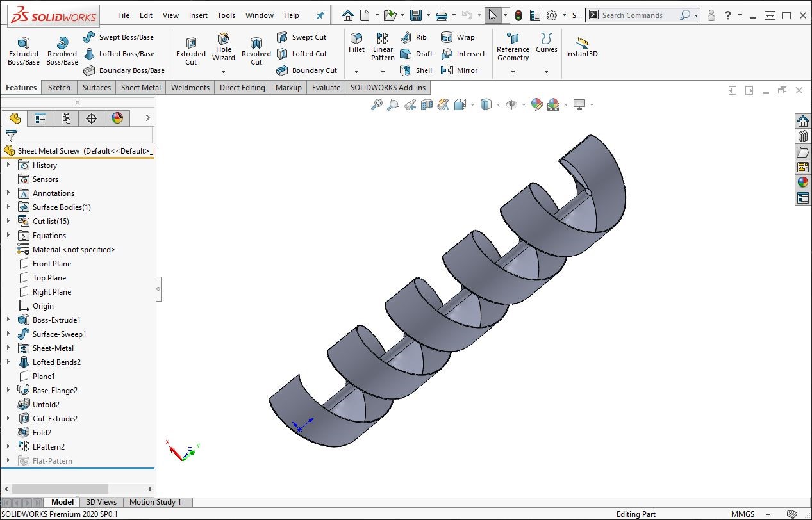Click the Zoom to Fit view icon
The image size is (812, 520).
point(377,104)
